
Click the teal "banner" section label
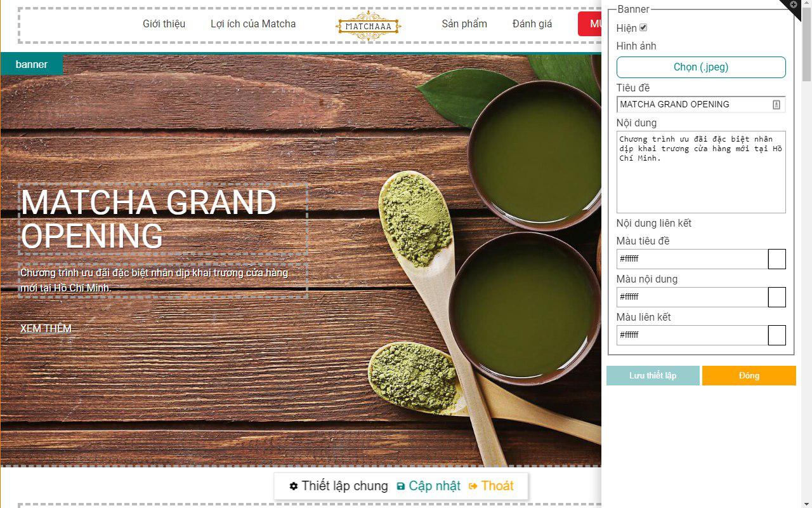click(x=31, y=64)
